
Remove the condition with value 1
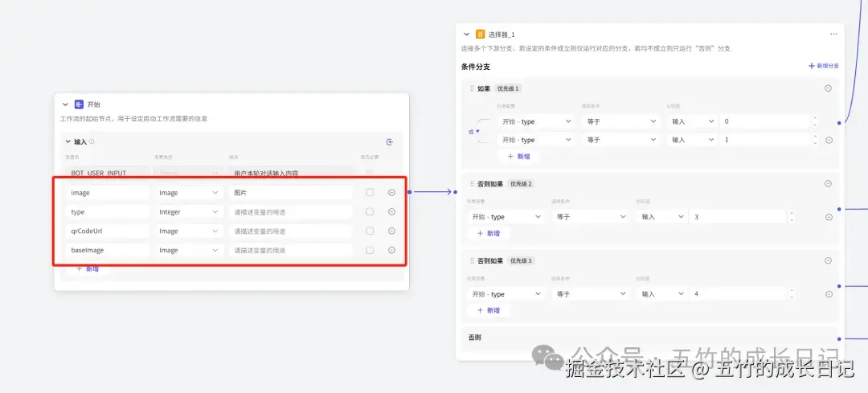point(829,140)
